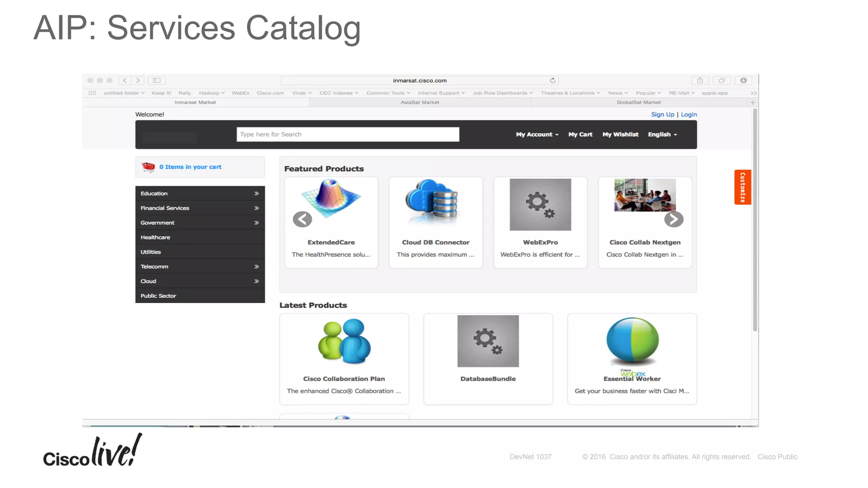This screenshot has width=868, height=488.
Task: Open the My Account dropdown
Action: point(537,134)
